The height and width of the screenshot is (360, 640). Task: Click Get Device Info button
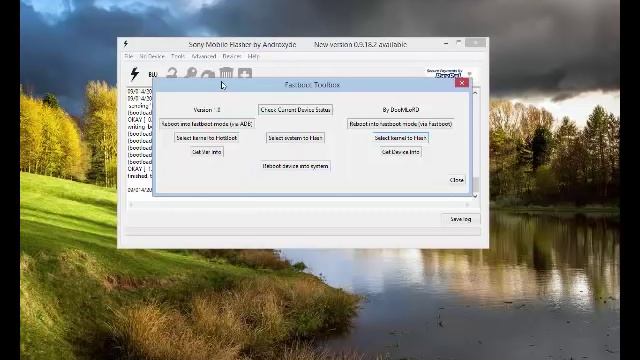[400, 152]
